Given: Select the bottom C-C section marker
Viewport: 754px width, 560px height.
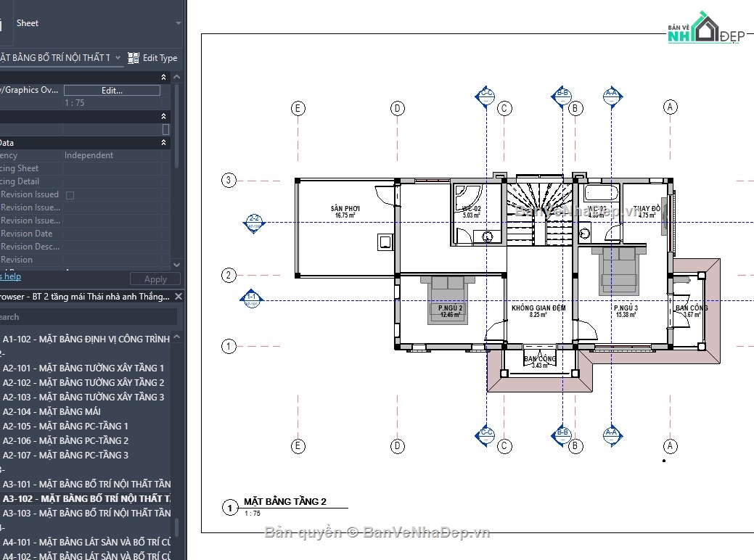Looking at the screenshot, I should pos(485,435).
